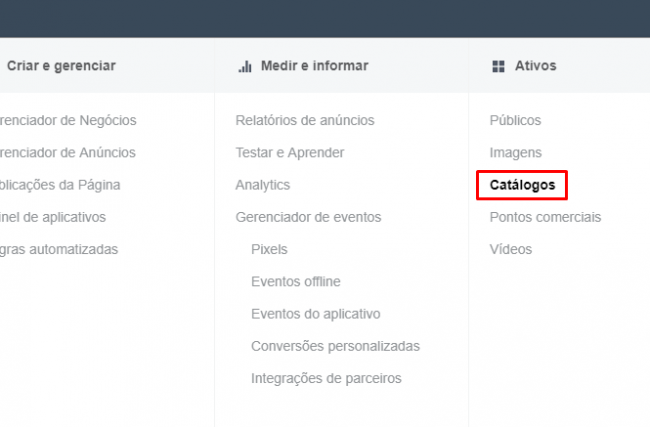Select Testar e Aprender
The image size is (650, 427).
290,153
